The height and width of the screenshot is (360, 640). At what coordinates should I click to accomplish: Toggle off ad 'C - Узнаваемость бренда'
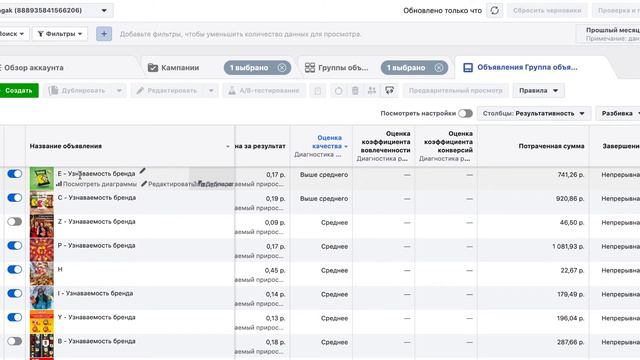[x=15, y=198]
